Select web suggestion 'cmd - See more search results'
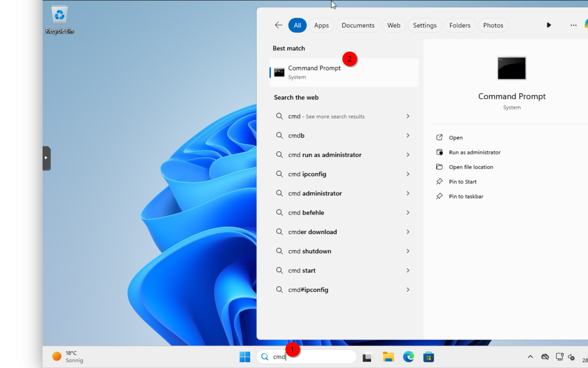 pos(344,116)
